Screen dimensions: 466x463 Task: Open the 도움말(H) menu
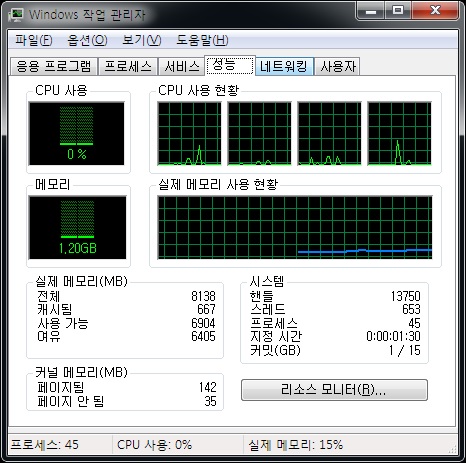coord(202,40)
